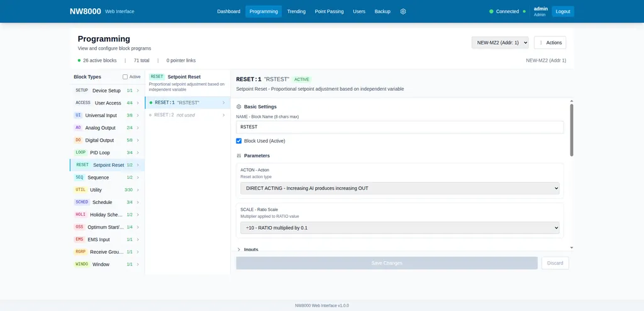Open the ACTON Action dropdown
The height and width of the screenshot is (311, 644).
[x=399, y=188]
